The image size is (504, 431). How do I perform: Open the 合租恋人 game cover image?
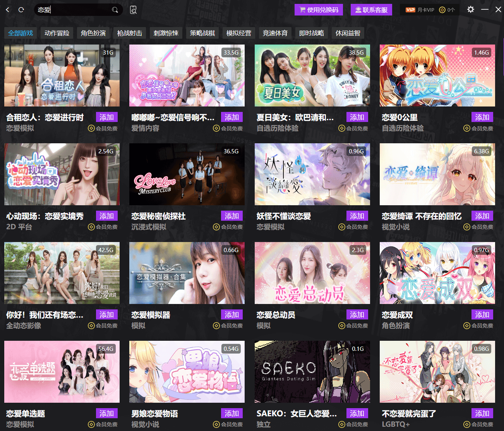tap(62, 76)
